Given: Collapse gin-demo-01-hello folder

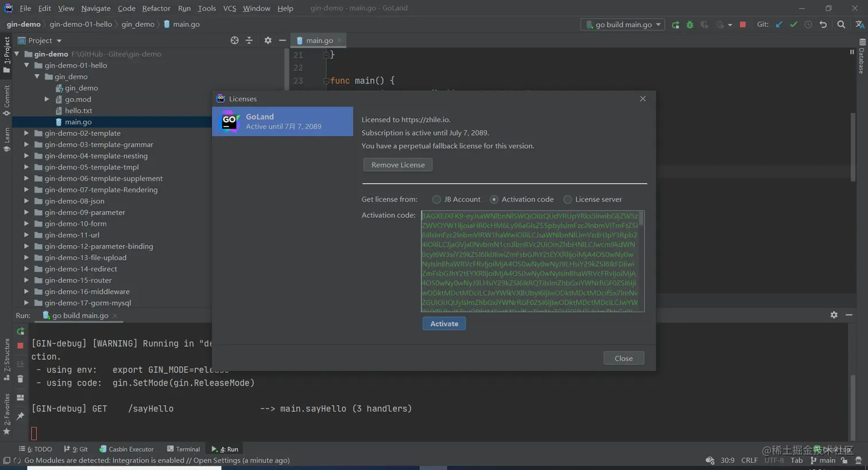Looking at the screenshot, I should click(26, 66).
